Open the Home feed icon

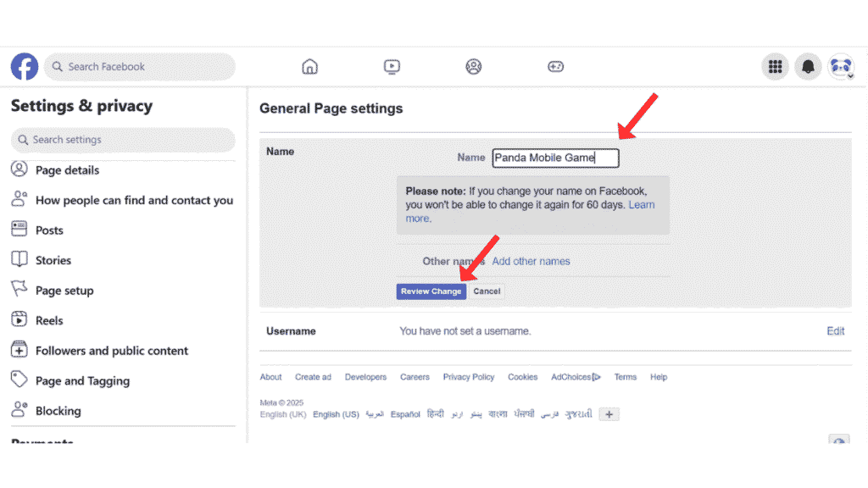pos(310,66)
